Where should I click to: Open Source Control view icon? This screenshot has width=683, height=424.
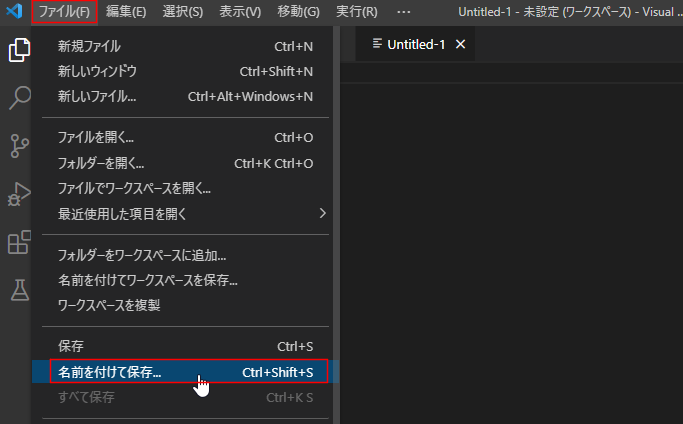pyautogui.click(x=19, y=146)
